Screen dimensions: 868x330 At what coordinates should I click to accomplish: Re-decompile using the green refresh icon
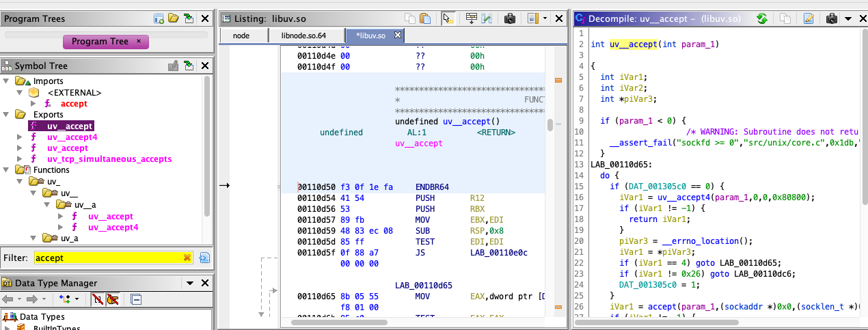pyautogui.click(x=761, y=18)
